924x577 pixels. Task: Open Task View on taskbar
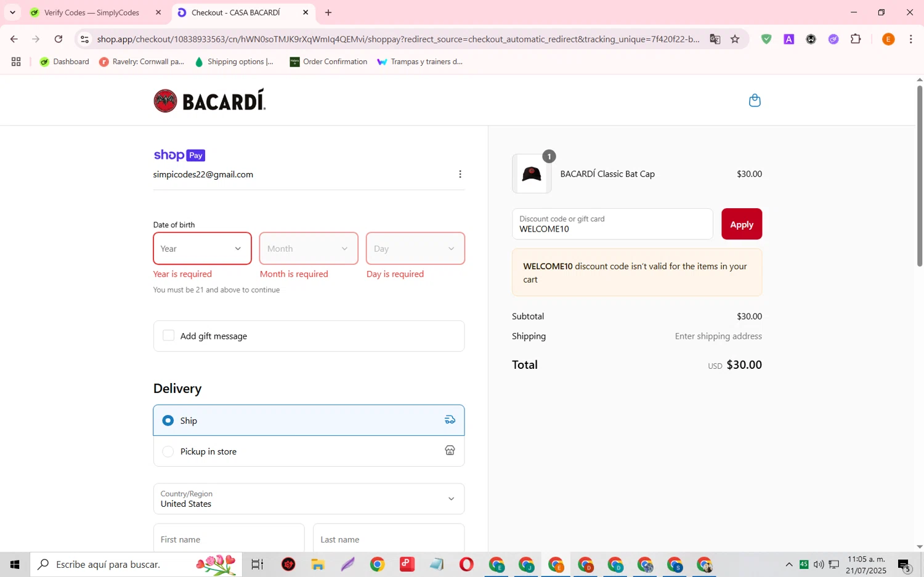click(x=257, y=564)
